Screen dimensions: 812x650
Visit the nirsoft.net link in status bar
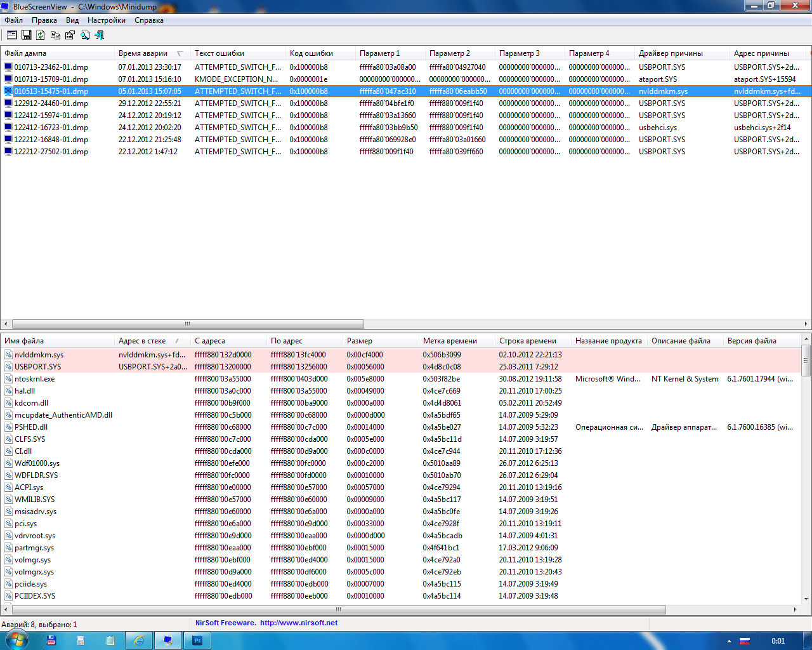(x=298, y=623)
